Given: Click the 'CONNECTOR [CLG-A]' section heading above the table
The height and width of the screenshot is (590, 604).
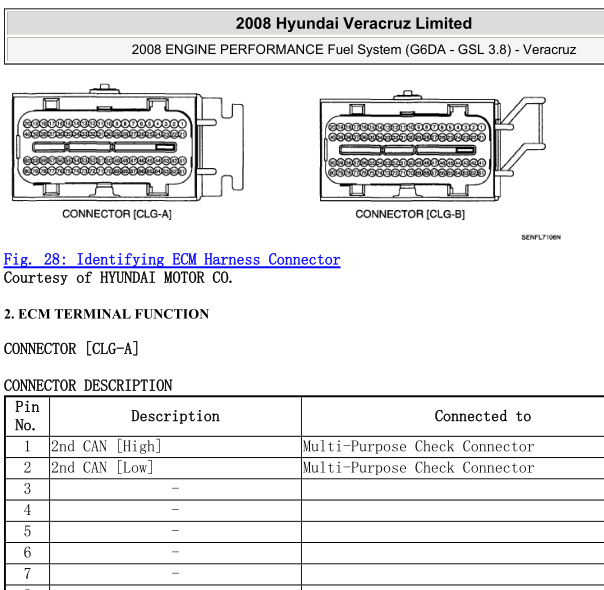Looking at the screenshot, I should click(x=71, y=349).
